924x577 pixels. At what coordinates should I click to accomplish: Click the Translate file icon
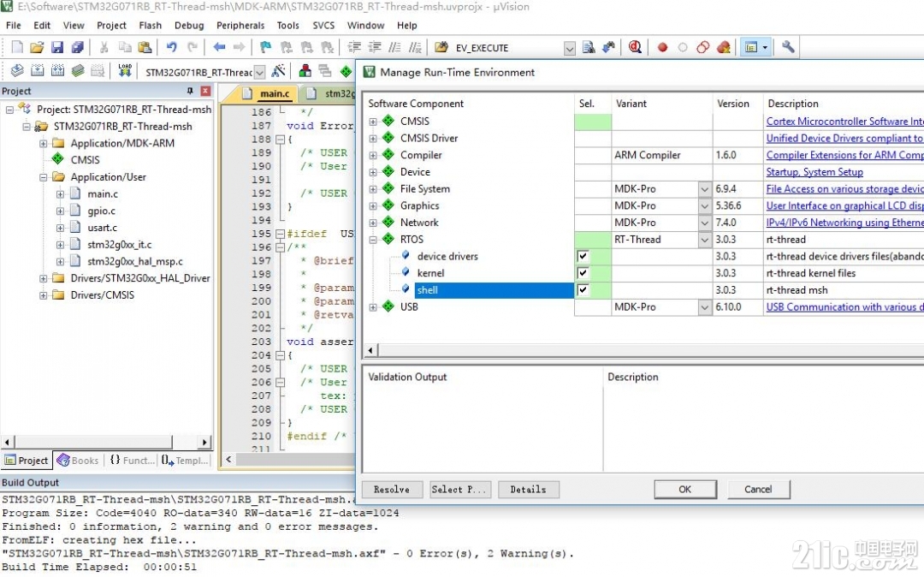17,71
